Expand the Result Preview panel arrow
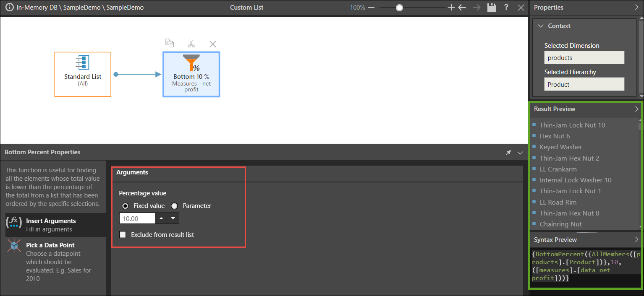This screenshot has width=644, height=296. click(636, 109)
